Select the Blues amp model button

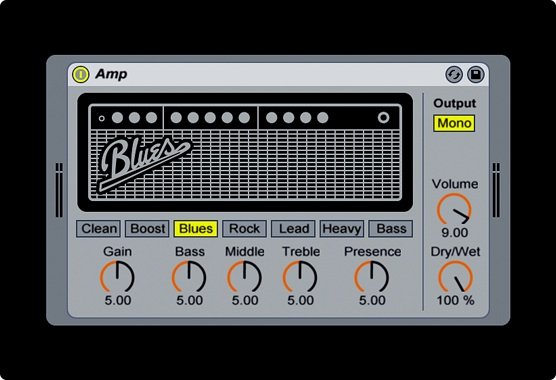pos(196,229)
